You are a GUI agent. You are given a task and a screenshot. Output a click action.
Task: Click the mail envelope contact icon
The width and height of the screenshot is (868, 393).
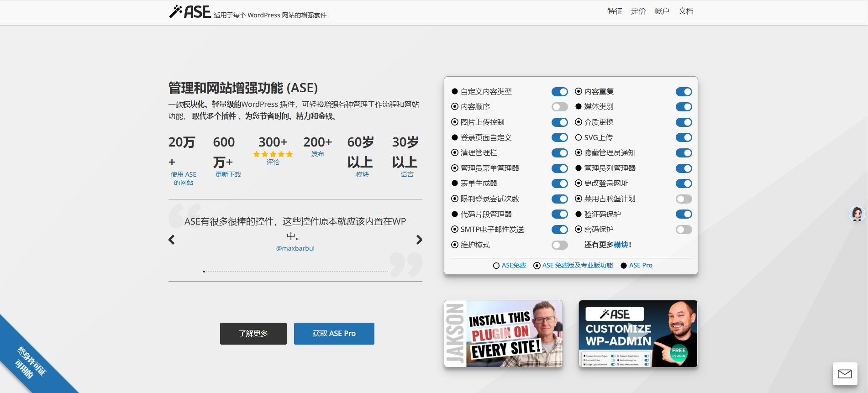[x=844, y=374]
